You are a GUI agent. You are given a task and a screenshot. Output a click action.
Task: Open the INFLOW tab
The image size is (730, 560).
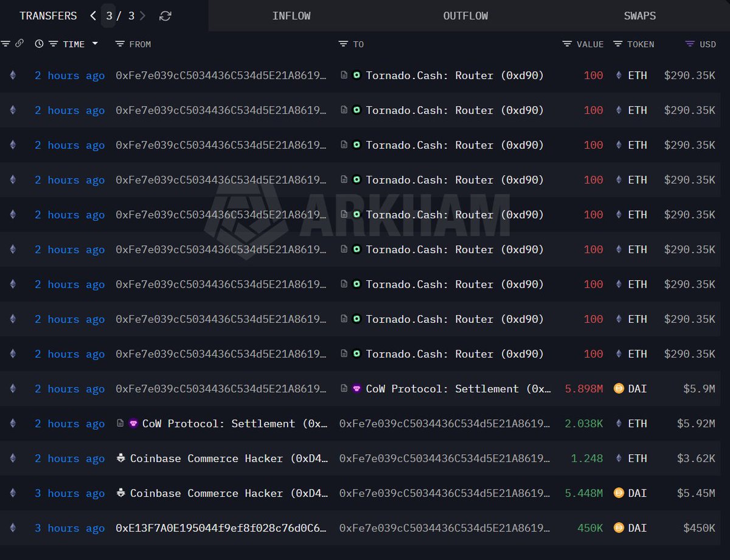click(291, 16)
